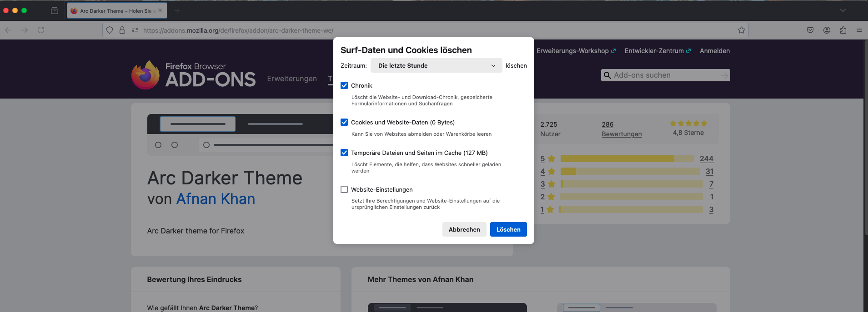Click the 2-star rating row star

click(551, 197)
